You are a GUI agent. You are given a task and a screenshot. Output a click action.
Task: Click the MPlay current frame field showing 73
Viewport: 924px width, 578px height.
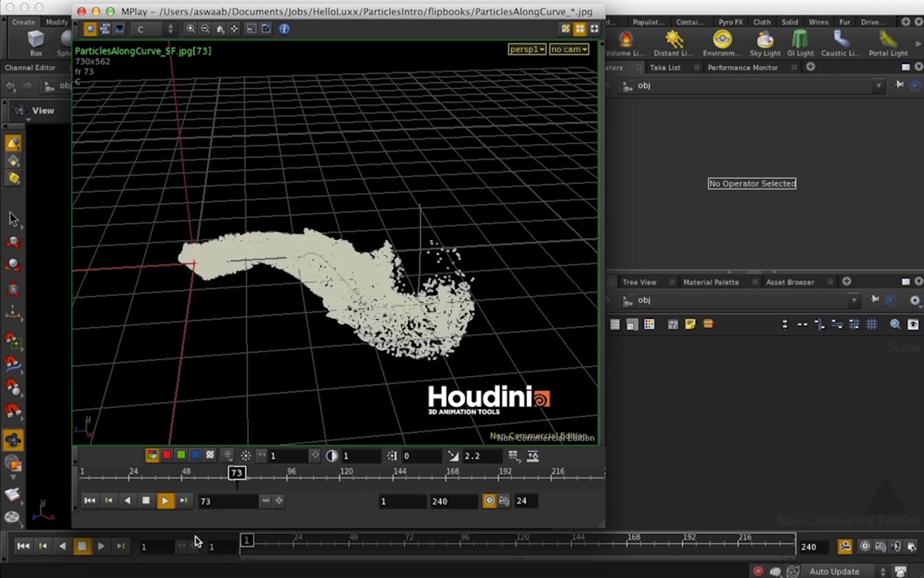pyautogui.click(x=227, y=501)
